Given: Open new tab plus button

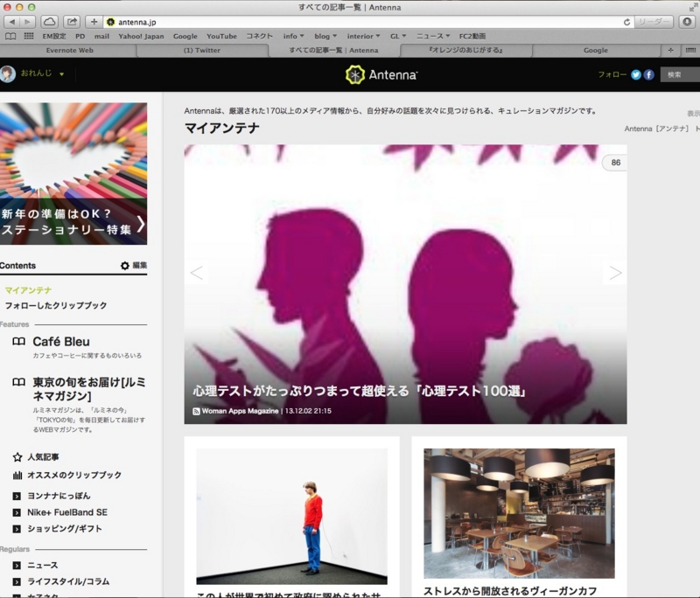Looking at the screenshot, I should click(670, 51).
